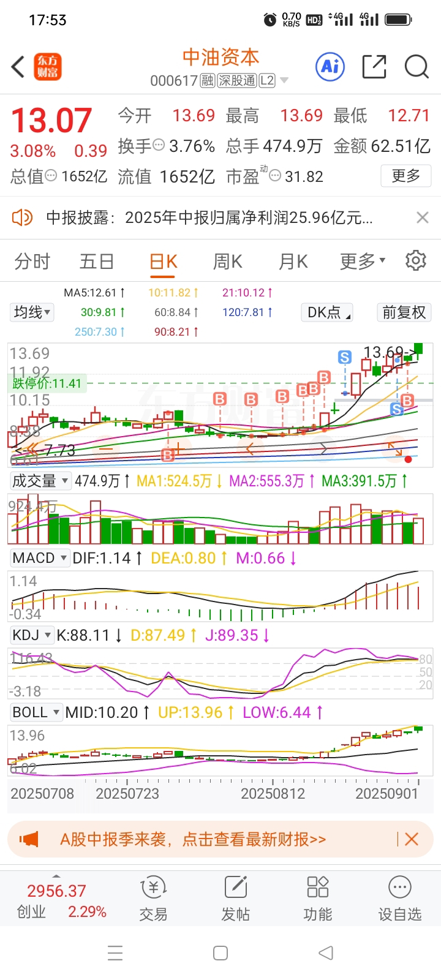The image size is (441, 980).
Task: Tap the 市盈 info circle icon
Action: [x=275, y=176]
